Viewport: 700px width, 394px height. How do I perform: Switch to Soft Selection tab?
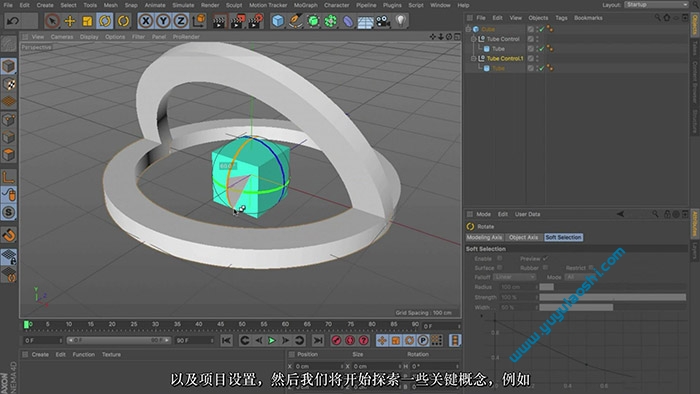563,237
